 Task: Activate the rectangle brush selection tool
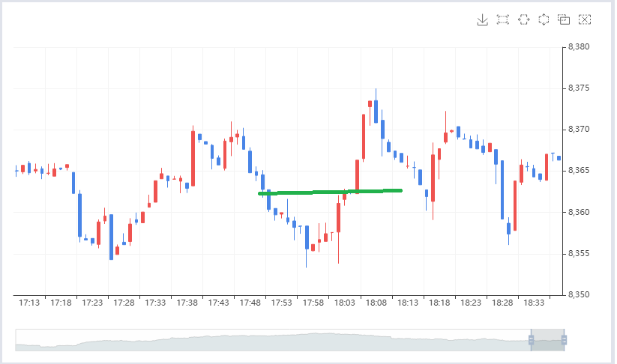point(502,19)
